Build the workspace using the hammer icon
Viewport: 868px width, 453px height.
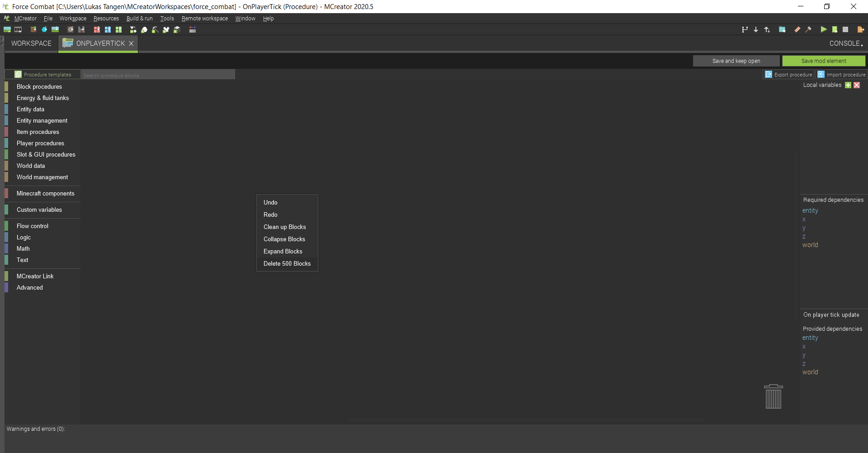click(809, 29)
